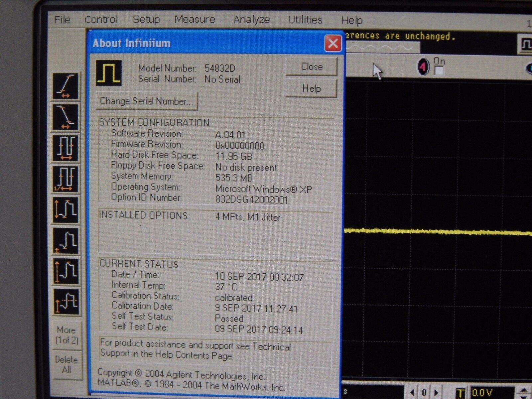Select the Rise Time measurement icon

point(66,86)
